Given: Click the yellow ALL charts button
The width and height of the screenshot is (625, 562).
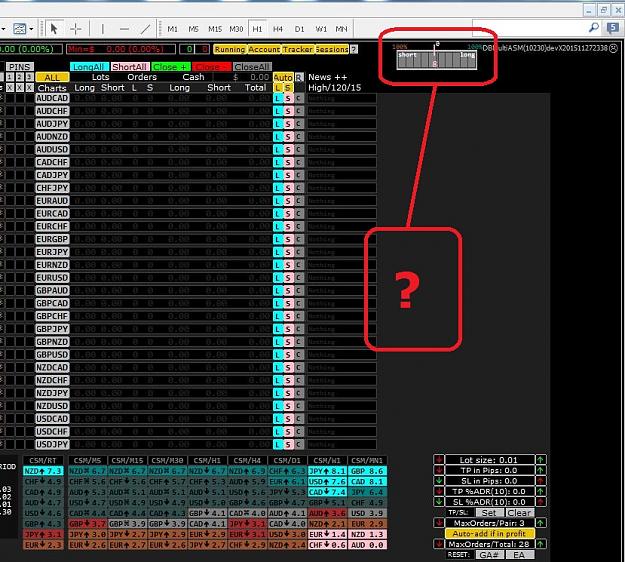Looking at the screenshot, I should click(x=52, y=77).
